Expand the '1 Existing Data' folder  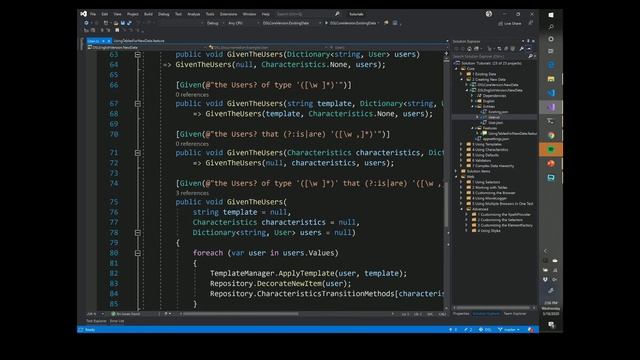tap(462, 74)
